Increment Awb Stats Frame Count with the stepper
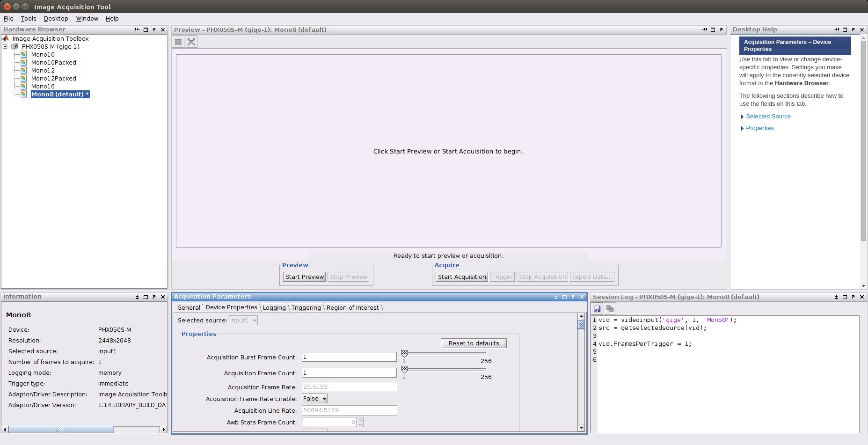This screenshot has height=445, width=868. coord(359,419)
